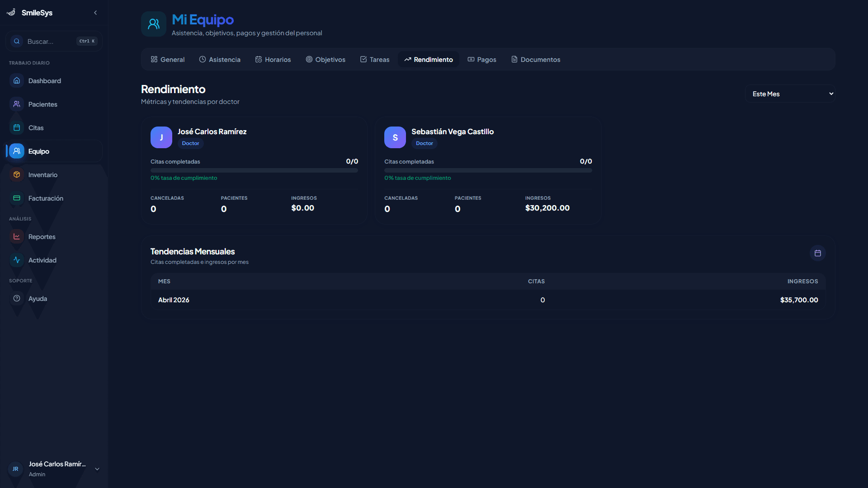The height and width of the screenshot is (488, 868).
Task: Switch to the Documentos tab
Action: click(536, 60)
